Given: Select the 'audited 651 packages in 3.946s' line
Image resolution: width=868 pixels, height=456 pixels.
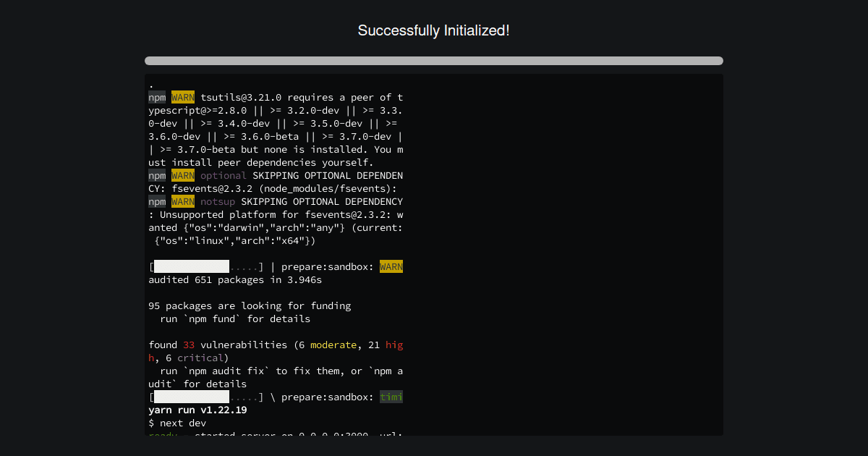Looking at the screenshot, I should point(235,279).
